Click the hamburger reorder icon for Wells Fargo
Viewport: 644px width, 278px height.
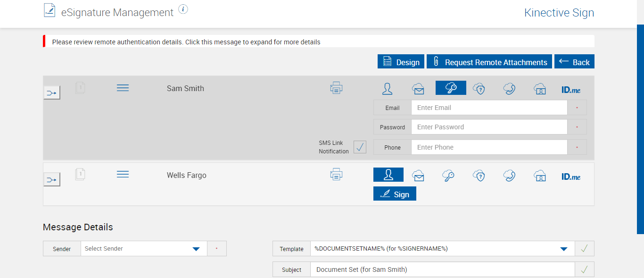(123, 175)
